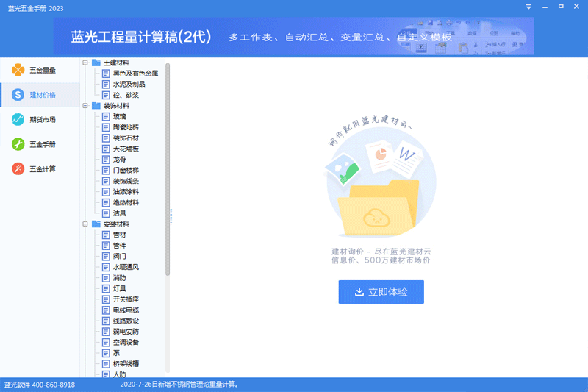Click the document icon beside 管材
Screen dimensions: 588x392
[106, 235]
